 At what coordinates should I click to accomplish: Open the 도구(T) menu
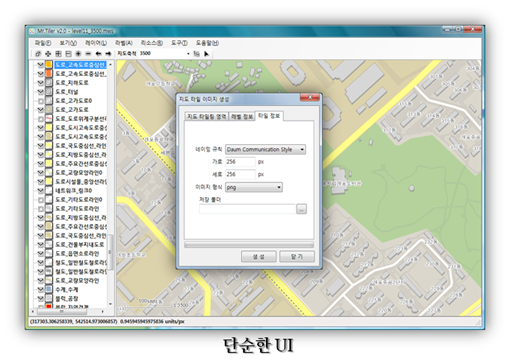[179, 43]
